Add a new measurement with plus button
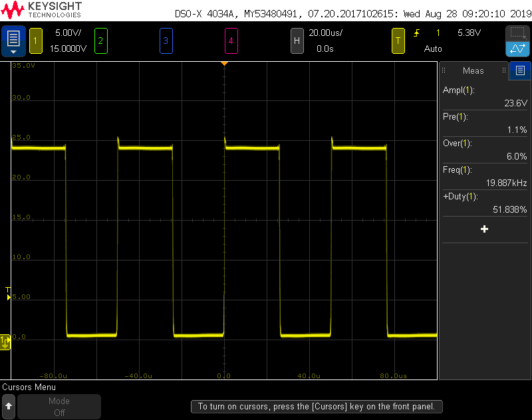 pyautogui.click(x=485, y=229)
